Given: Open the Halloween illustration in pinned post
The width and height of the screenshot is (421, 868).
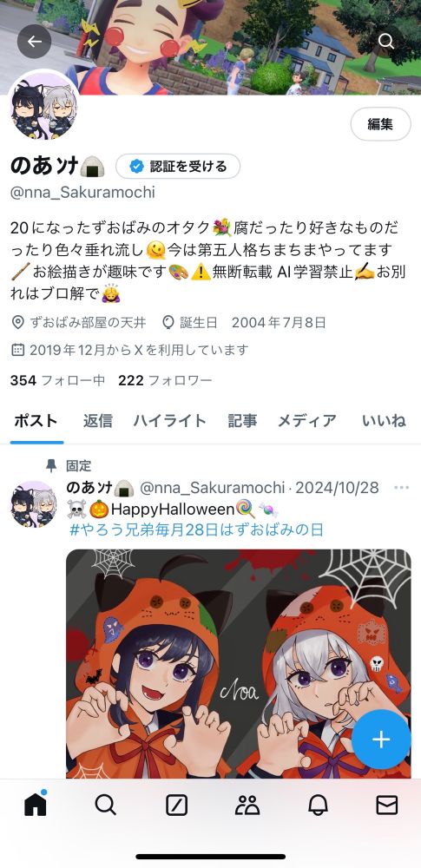Looking at the screenshot, I should tap(239, 664).
